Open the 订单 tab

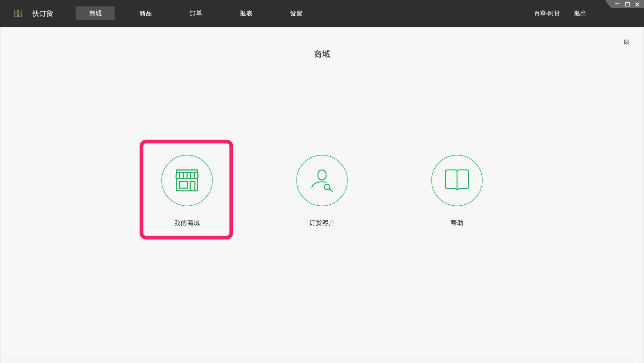195,13
